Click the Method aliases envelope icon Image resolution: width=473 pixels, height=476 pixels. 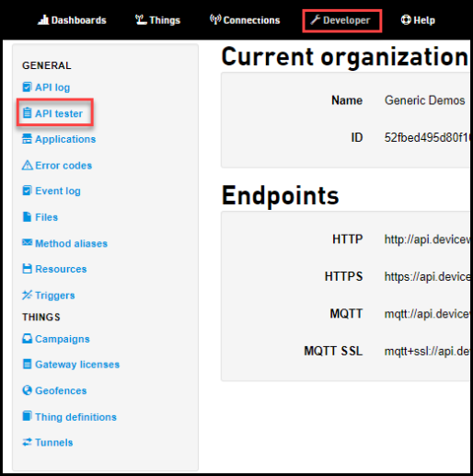point(27,242)
